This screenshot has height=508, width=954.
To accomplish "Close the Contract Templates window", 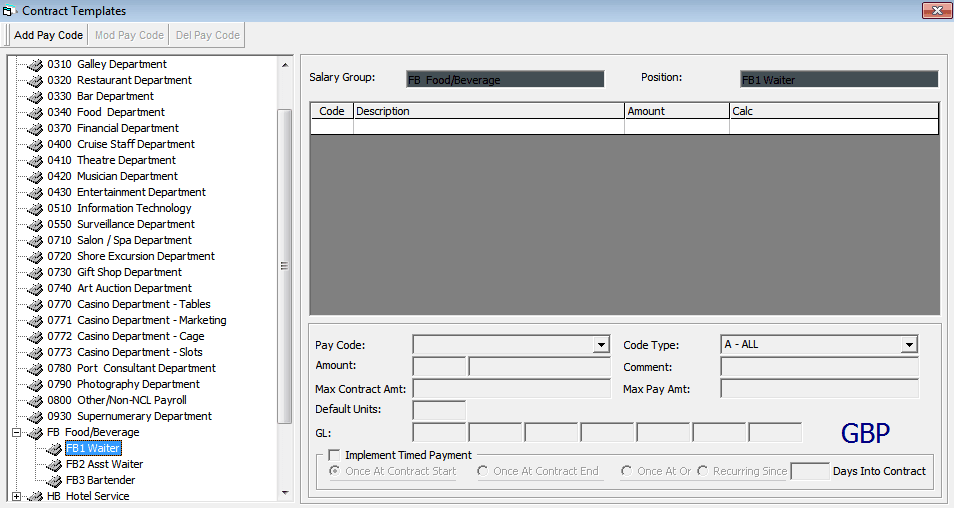I will [936, 10].
